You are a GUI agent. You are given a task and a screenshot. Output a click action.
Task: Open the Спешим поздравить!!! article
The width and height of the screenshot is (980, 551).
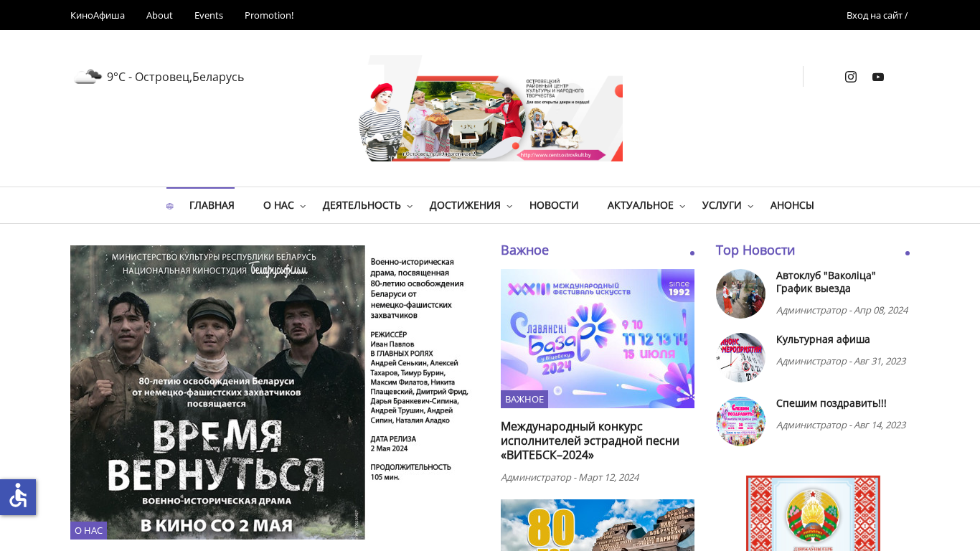pos(831,403)
